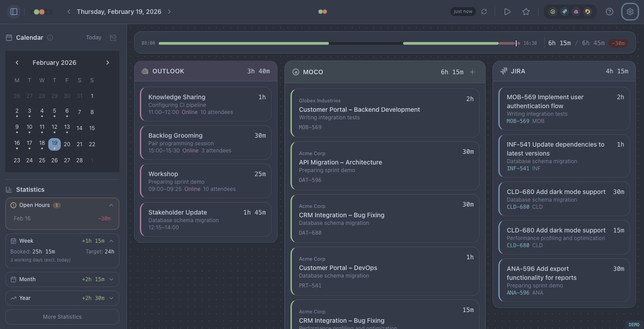Click the Jira logo in the JIRA panel header
The image size is (644, 329).
pyautogui.click(x=502, y=71)
